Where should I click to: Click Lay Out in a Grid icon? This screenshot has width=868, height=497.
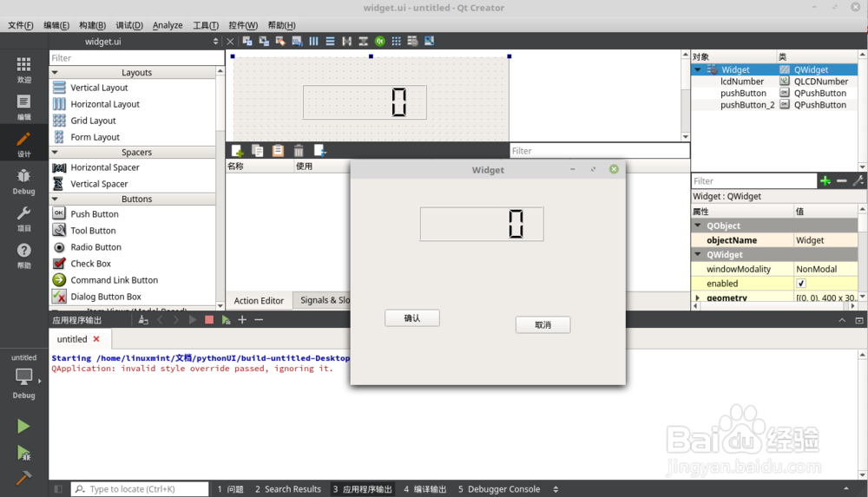(397, 41)
